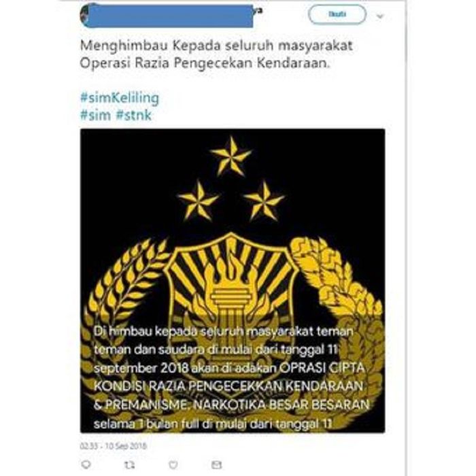This screenshot has width=476, height=476.
Task: Open the #simKeliling hashtag
Action: pyautogui.click(x=120, y=98)
